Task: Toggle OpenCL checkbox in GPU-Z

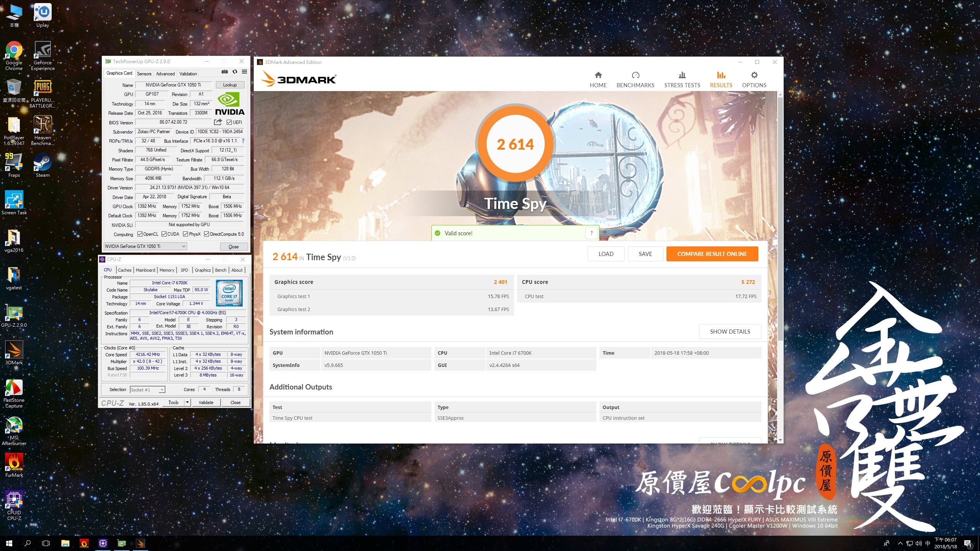Action: (x=140, y=234)
